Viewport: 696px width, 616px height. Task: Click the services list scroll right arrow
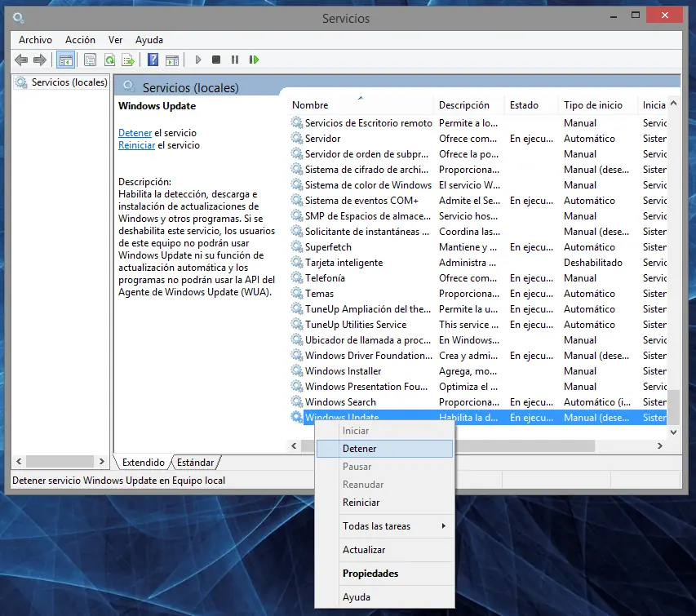[x=660, y=445]
